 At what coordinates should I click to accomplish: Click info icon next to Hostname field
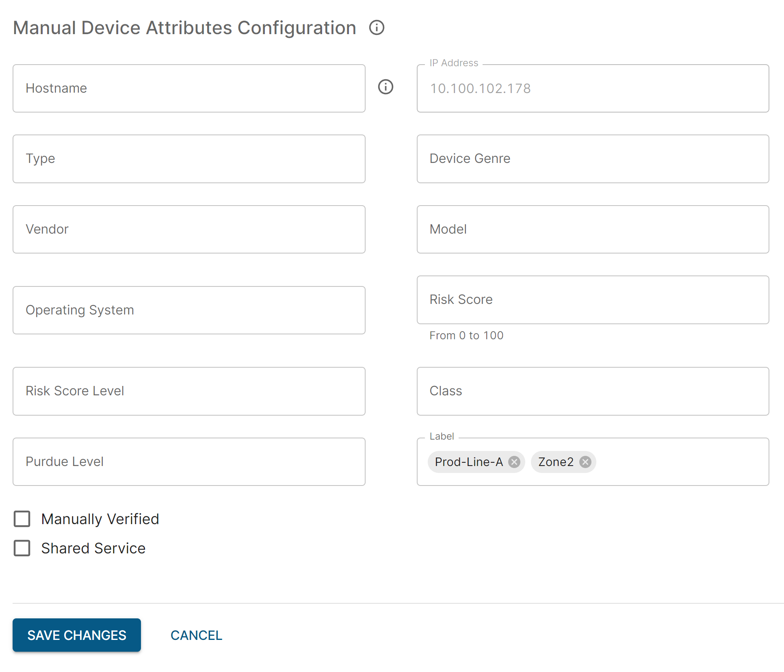click(x=386, y=87)
